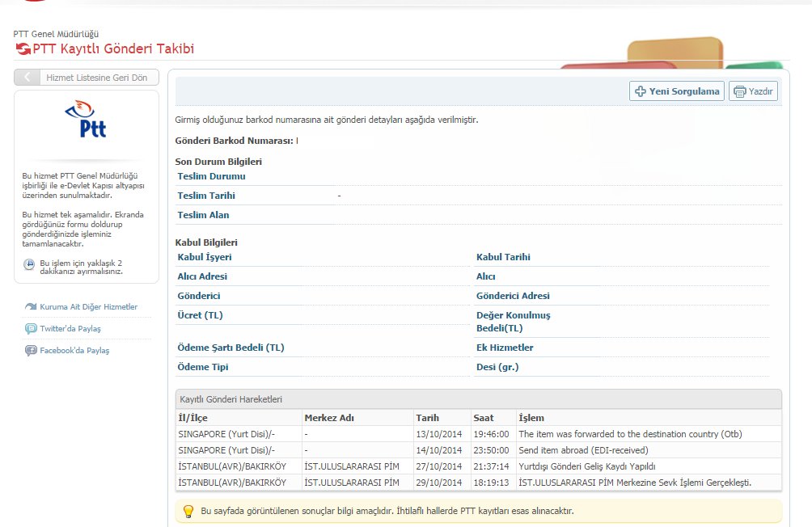Click the Gönderi Barkod Numarası label
The height and width of the screenshot is (527, 812).
(x=234, y=141)
